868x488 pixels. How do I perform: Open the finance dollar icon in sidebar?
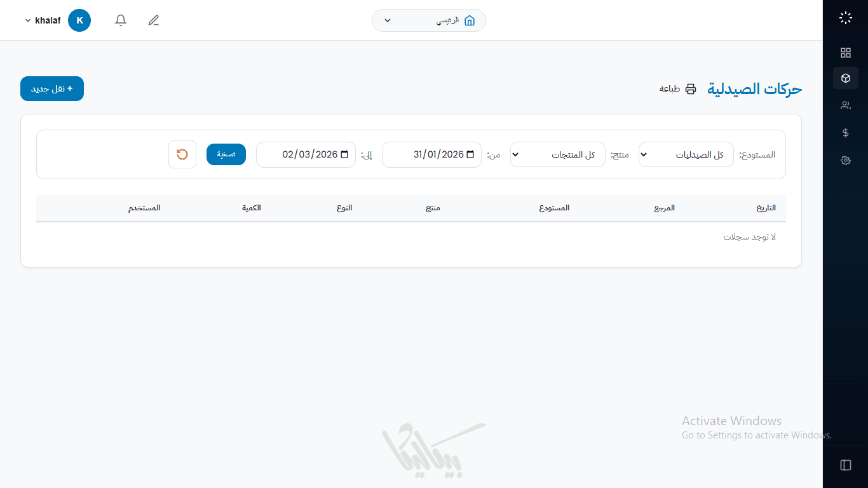tap(845, 133)
